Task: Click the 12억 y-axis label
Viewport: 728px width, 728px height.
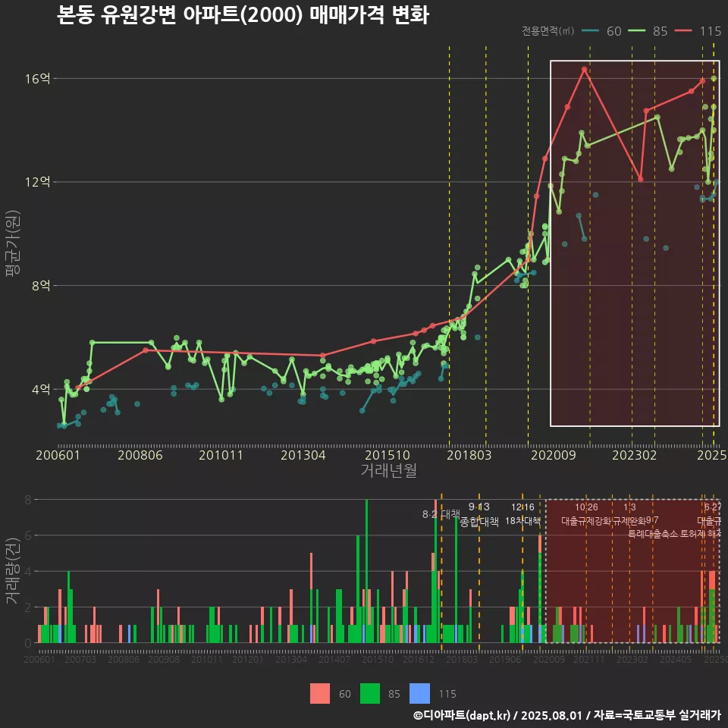Action: coord(38,181)
